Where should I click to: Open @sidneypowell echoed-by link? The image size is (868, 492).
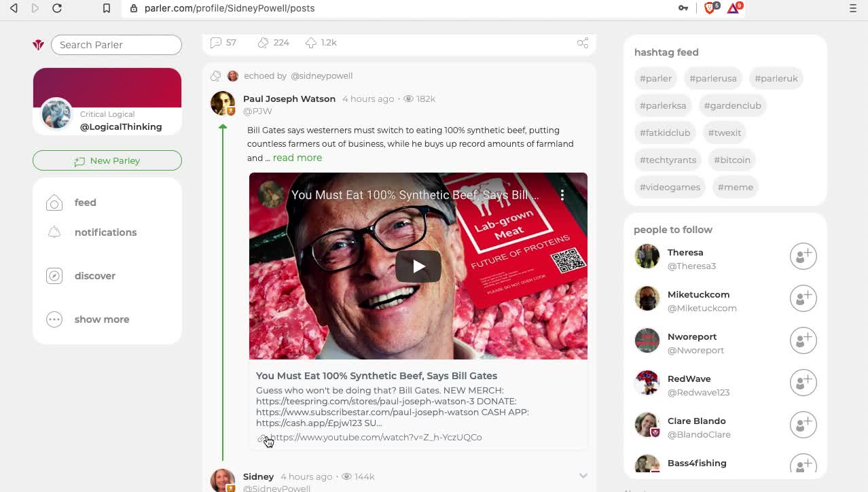(322, 75)
